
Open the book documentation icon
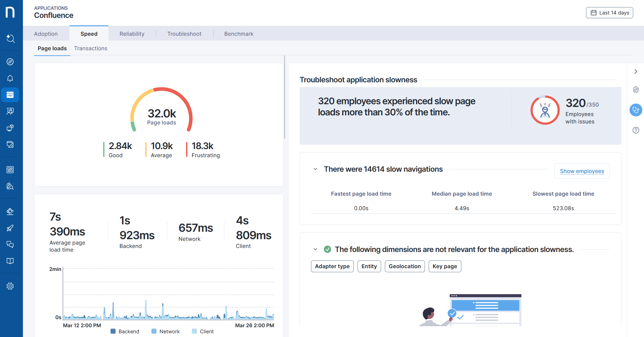10,261
